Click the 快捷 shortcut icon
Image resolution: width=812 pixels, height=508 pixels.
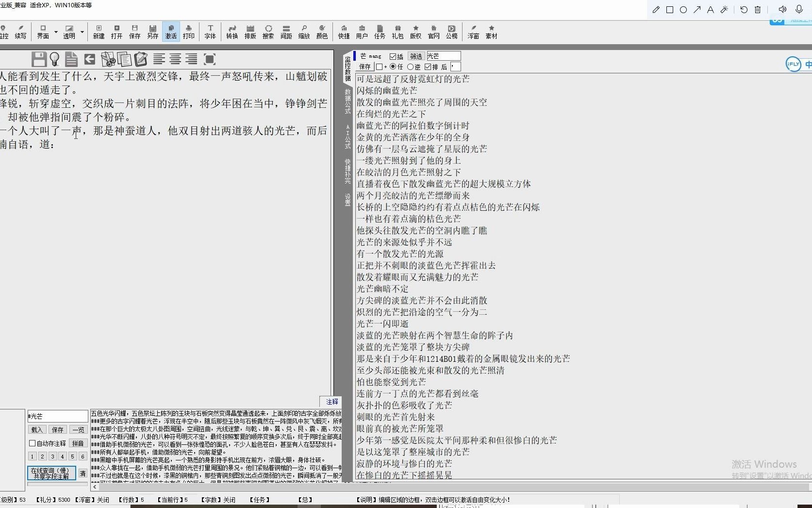(344, 32)
